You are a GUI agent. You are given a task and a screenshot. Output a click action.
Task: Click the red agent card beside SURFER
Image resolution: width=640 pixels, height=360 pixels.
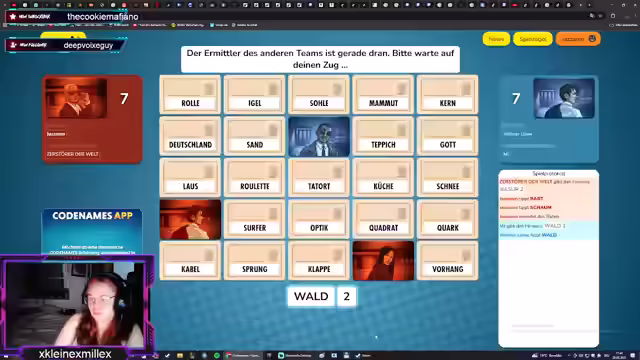click(190, 220)
